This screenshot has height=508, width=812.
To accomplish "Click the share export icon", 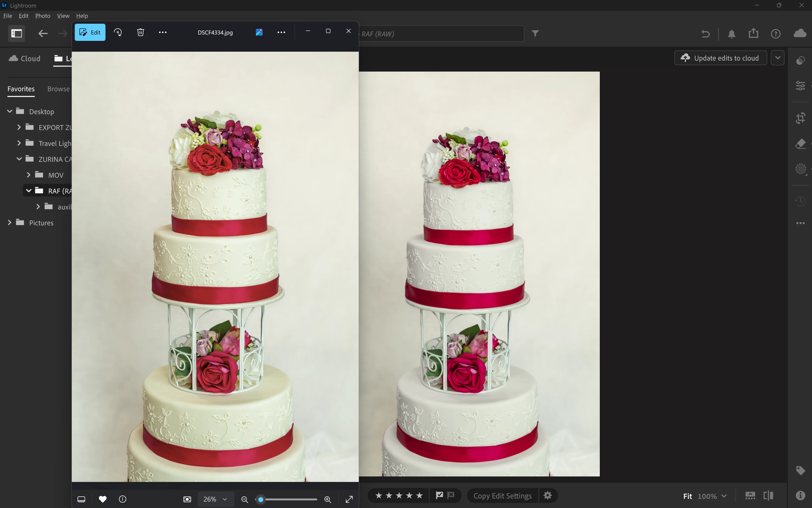I will pos(753,33).
